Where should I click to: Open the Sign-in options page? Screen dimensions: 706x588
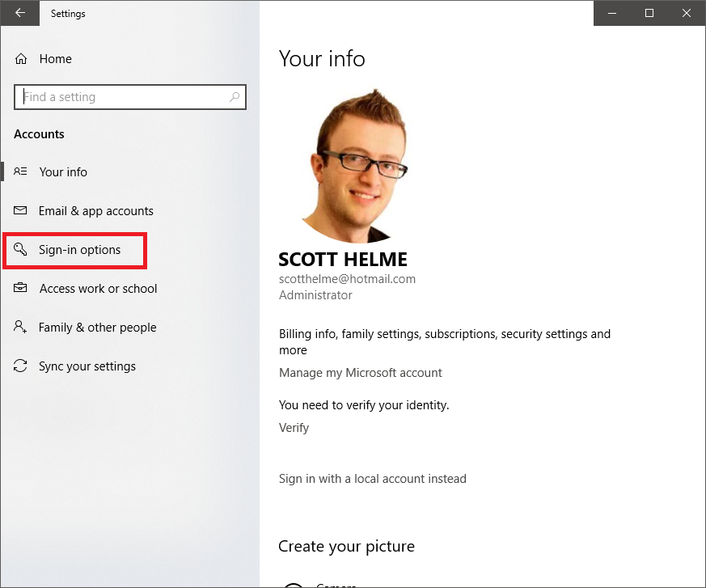coord(79,250)
